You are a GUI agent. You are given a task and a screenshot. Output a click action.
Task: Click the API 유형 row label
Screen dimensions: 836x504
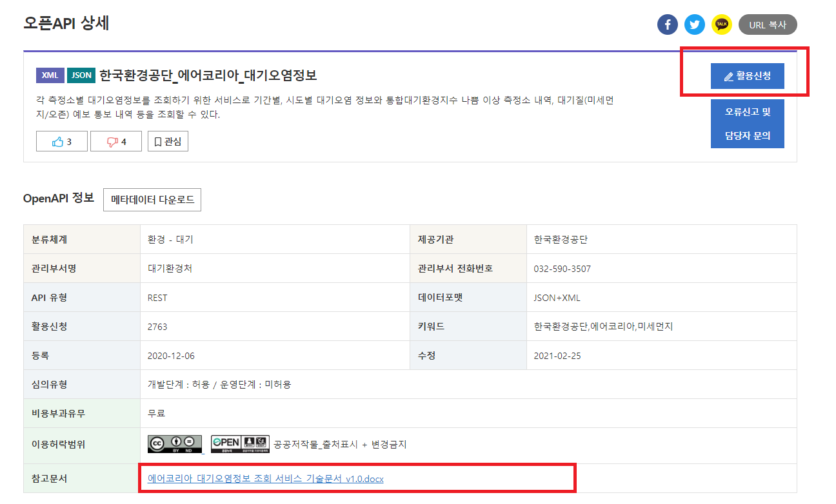[49, 298]
